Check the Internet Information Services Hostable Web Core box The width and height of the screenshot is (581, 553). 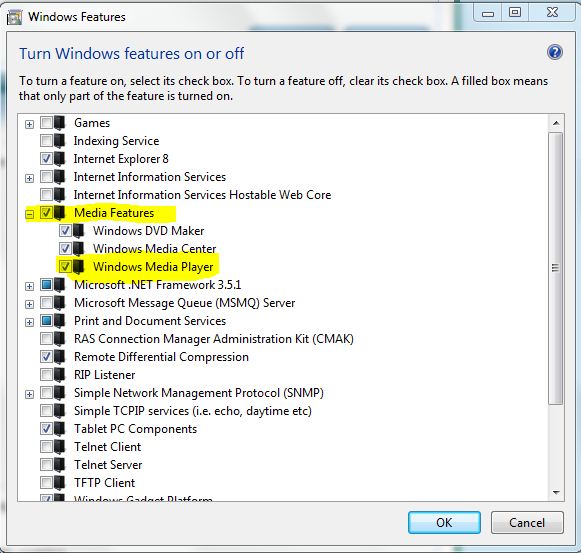(46, 194)
